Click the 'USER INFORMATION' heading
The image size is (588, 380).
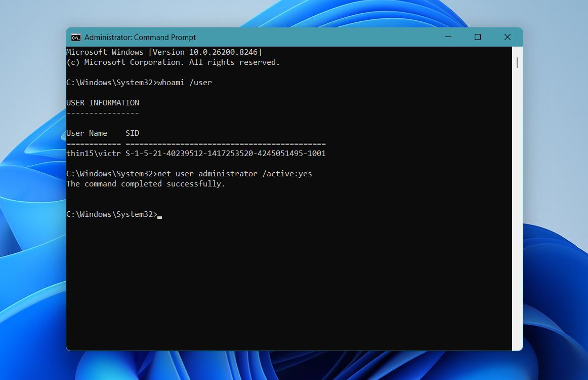coord(103,102)
